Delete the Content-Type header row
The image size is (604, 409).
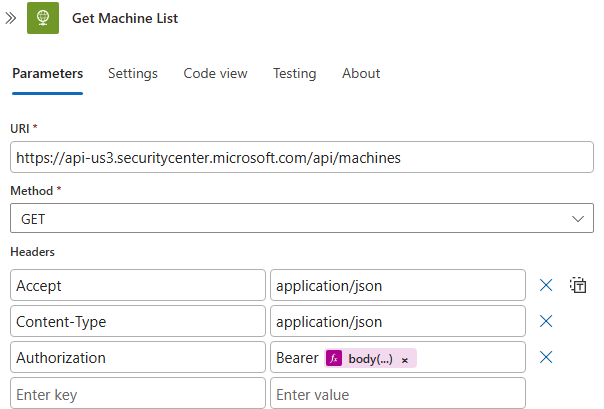[546, 322]
